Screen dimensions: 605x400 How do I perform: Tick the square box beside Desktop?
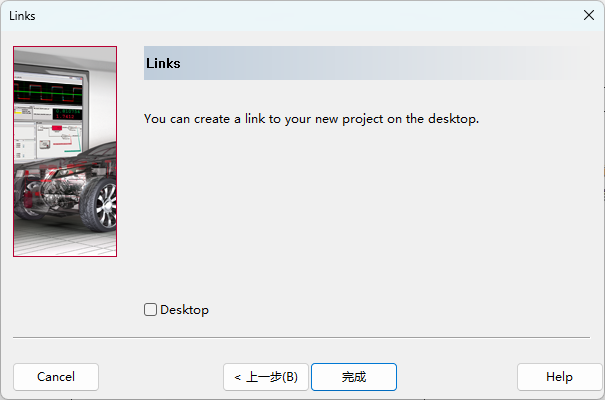point(151,310)
